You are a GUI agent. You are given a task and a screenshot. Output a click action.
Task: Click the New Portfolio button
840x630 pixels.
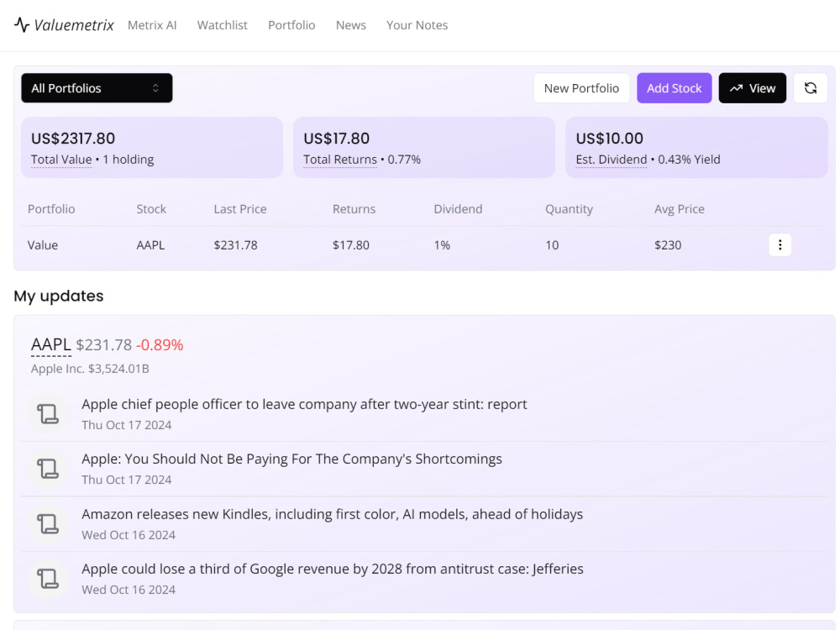click(x=581, y=88)
